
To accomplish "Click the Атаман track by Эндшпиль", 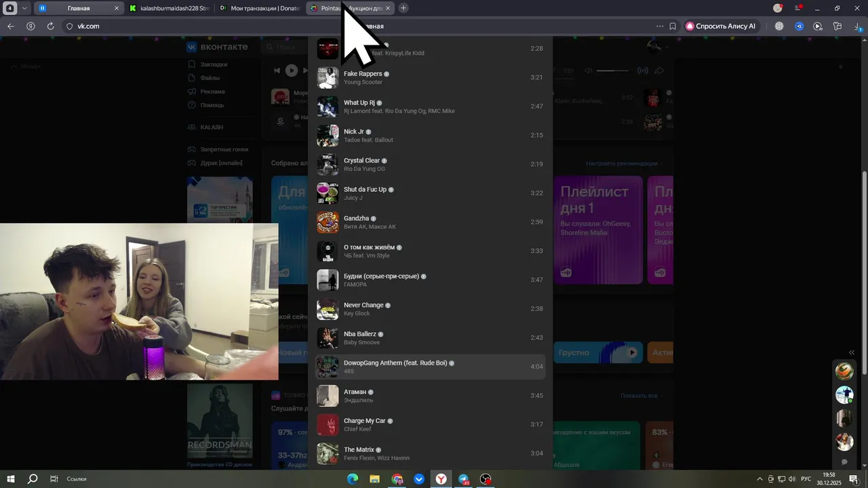I will point(430,396).
